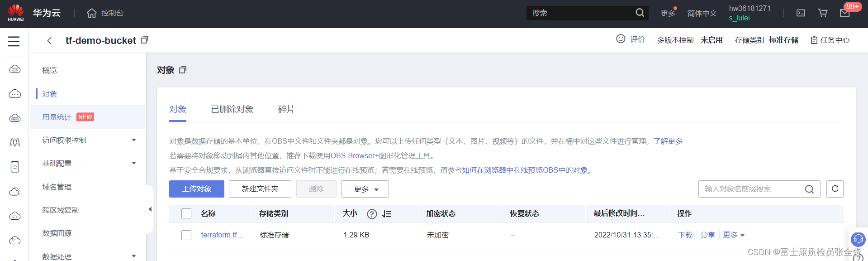Click the 1.29 KB size cell
Image resolution: width=868 pixels, height=261 pixels.
356,235
